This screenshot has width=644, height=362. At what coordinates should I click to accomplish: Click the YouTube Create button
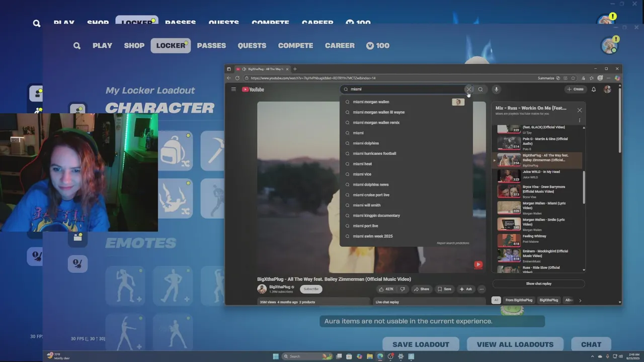[x=575, y=89]
